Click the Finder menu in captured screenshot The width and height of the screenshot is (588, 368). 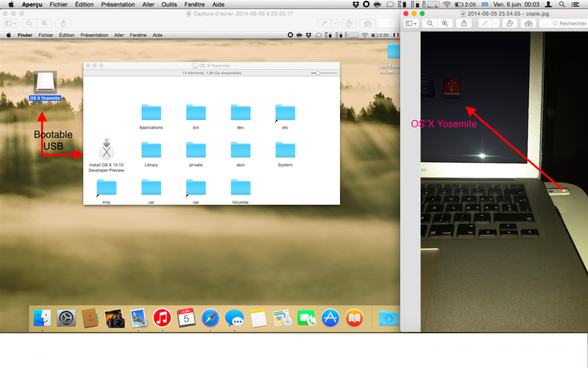(x=25, y=35)
